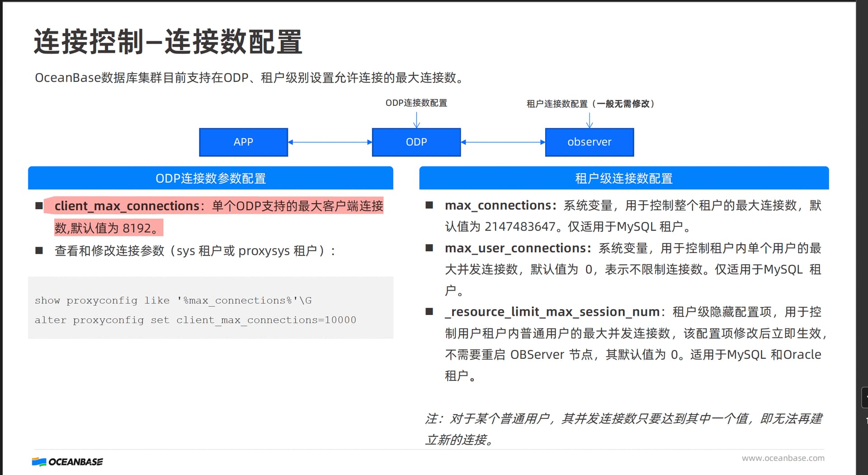Image resolution: width=868 pixels, height=475 pixels.
Task: Select the APP box in diagram
Action: [x=243, y=142]
